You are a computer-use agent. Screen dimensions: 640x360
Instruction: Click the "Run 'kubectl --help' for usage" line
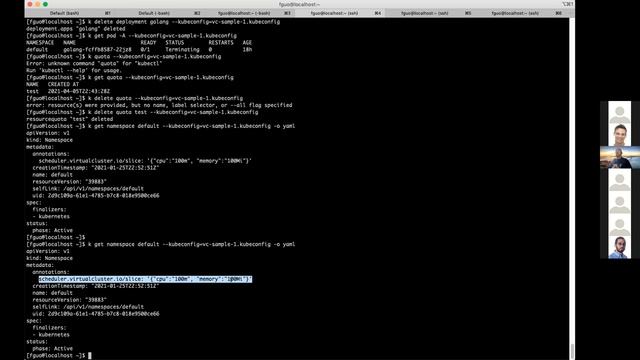point(74,70)
